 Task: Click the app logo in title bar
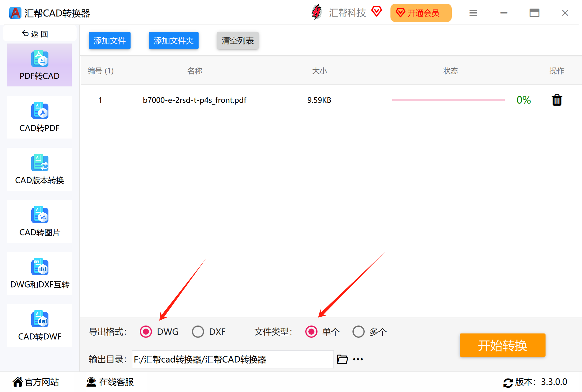click(x=15, y=13)
